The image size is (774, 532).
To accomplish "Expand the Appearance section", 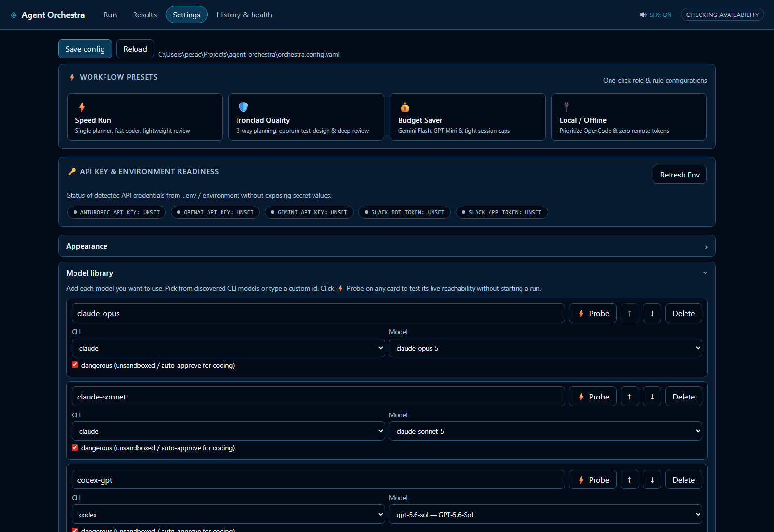I will coord(387,246).
